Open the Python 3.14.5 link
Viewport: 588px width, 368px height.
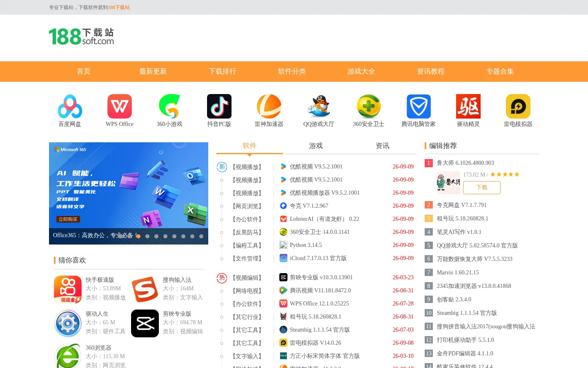[x=306, y=245]
